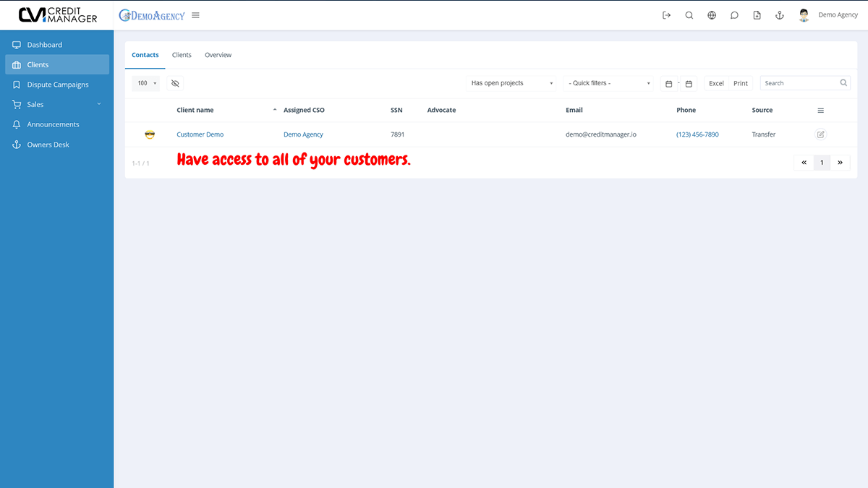Open the chat bubble icon

coord(734,14)
